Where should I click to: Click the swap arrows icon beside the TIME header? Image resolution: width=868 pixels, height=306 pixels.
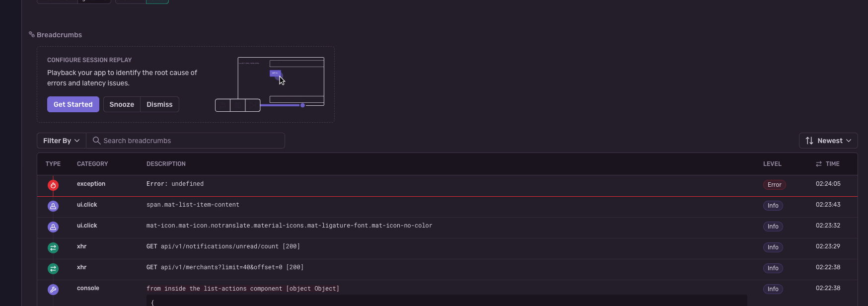tap(819, 163)
